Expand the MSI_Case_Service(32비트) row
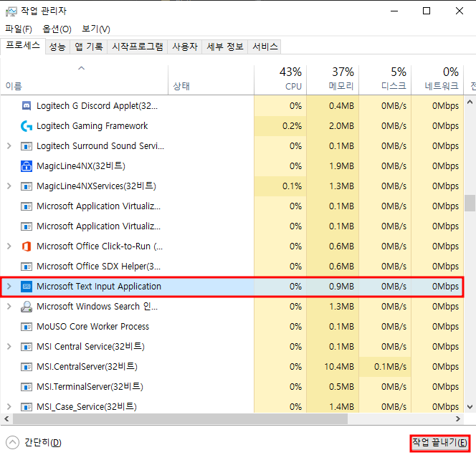476x460 pixels. [x=9, y=406]
